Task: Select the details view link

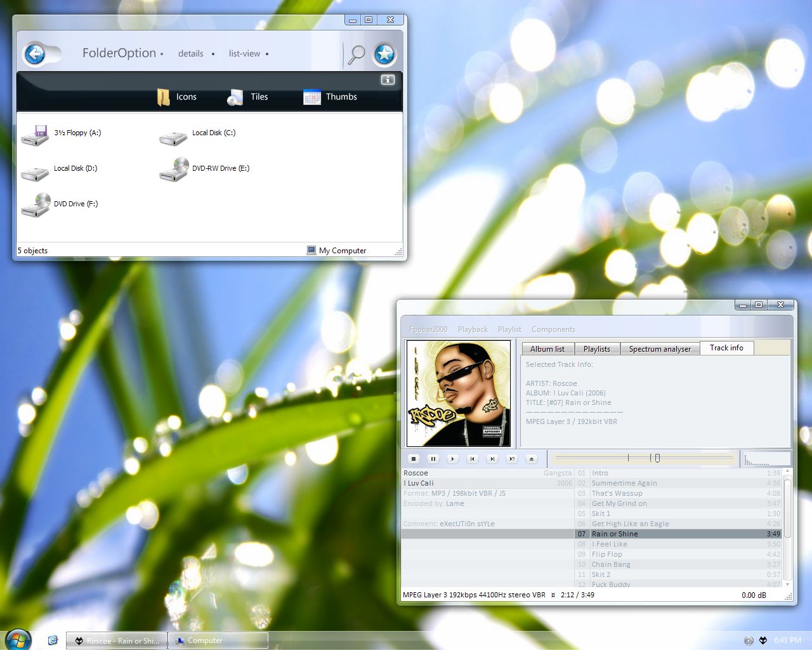Action: 191,54
